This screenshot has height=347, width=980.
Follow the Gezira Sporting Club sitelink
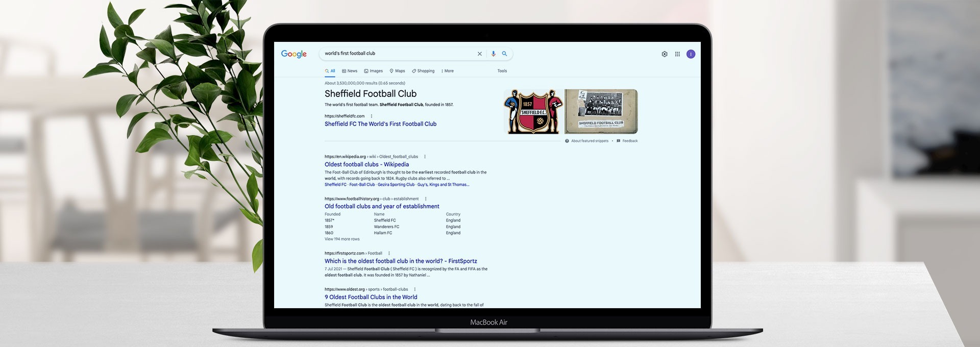pyautogui.click(x=396, y=185)
